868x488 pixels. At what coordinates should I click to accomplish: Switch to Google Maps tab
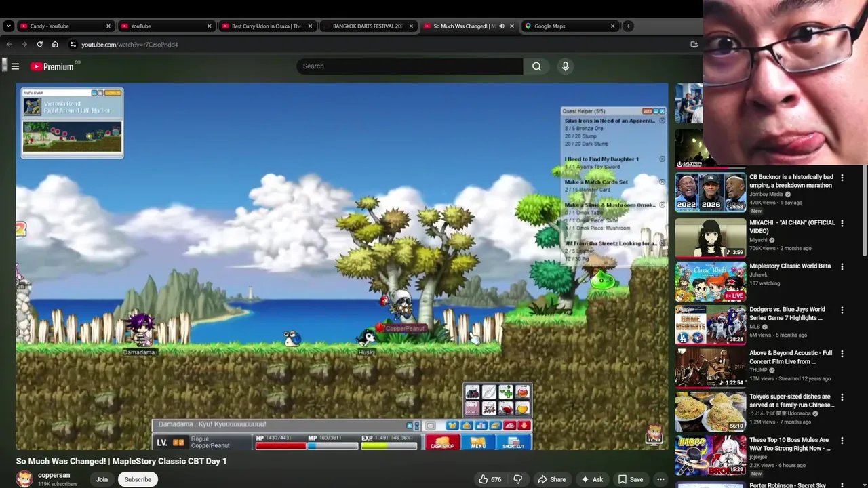[570, 26]
